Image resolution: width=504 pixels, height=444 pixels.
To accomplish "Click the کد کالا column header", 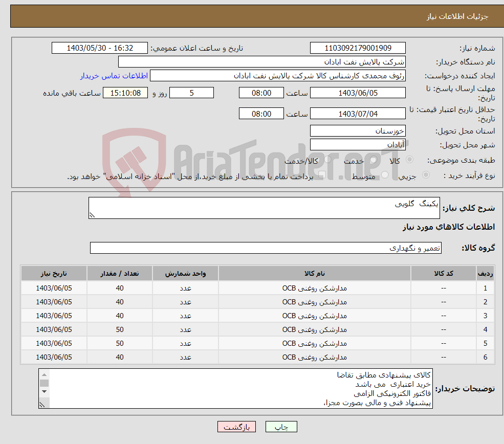I will pyautogui.click(x=444, y=273).
